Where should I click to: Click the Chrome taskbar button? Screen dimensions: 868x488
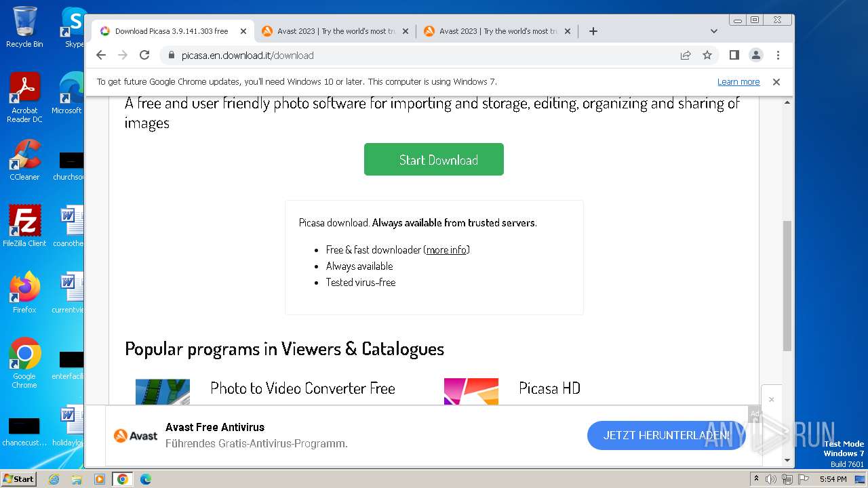tap(123, 479)
